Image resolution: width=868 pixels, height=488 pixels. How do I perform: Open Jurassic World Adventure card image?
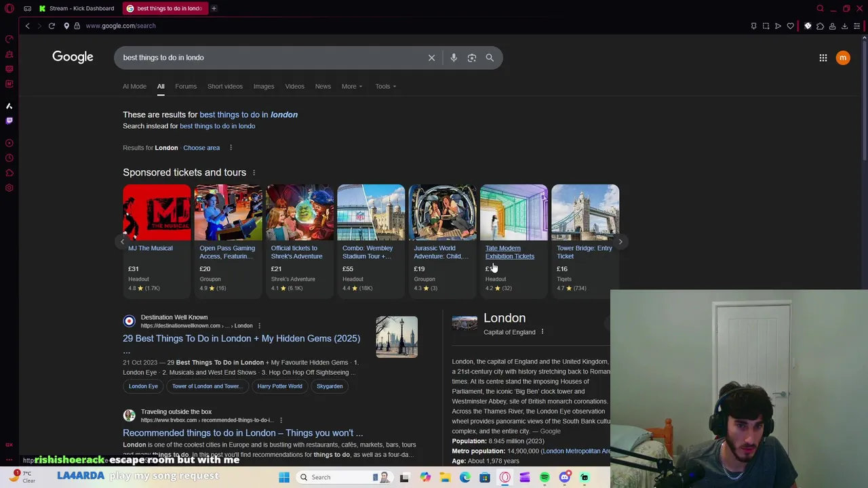442,212
